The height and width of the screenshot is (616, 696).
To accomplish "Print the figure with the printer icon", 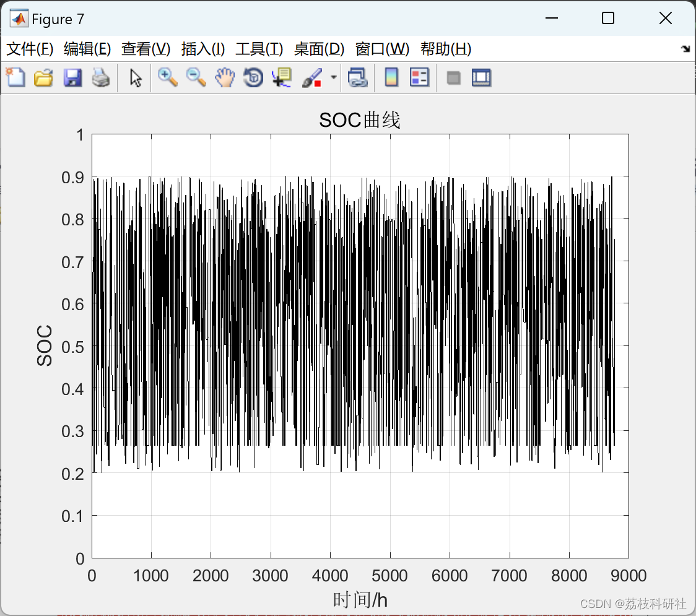I will (x=101, y=77).
